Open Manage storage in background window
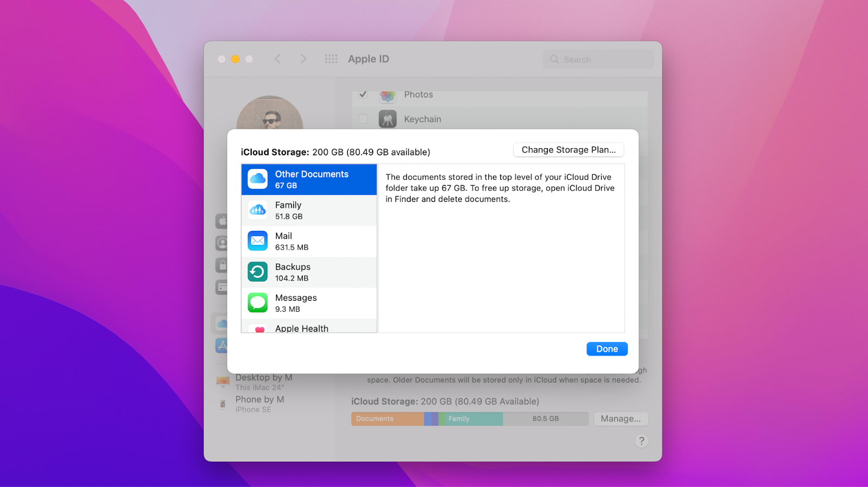The width and height of the screenshot is (868, 487). click(621, 419)
